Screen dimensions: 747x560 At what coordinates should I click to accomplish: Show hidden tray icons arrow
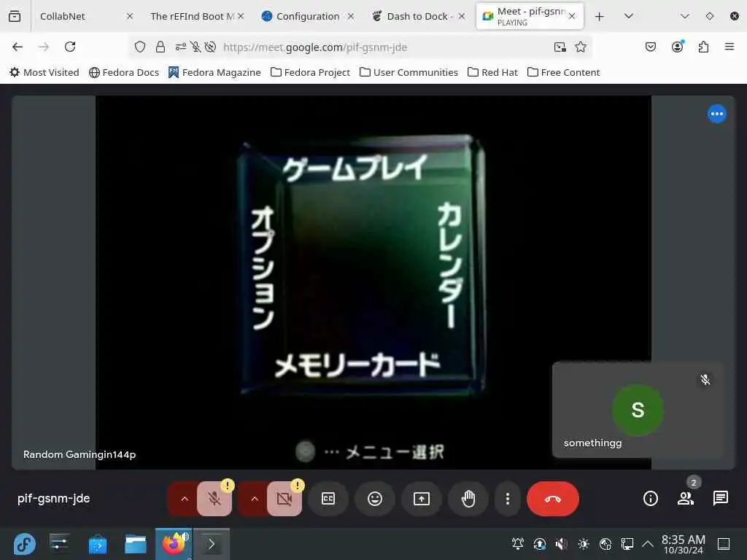coord(648,544)
